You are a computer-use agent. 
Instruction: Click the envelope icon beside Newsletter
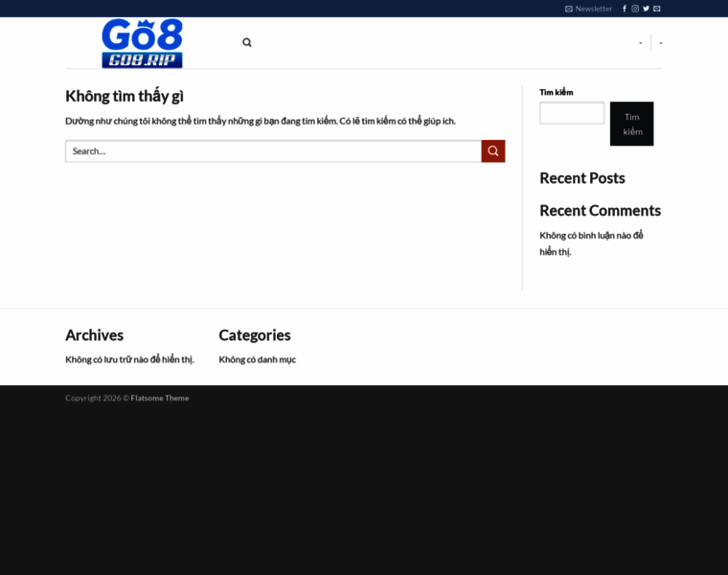pos(569,9)
